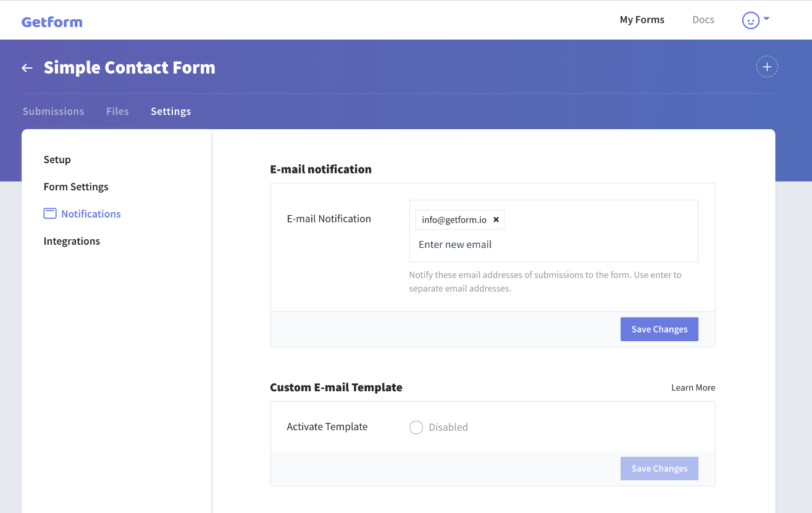Select the Notifications sidebar label
The image size is (812, 513).
[91, 214]
